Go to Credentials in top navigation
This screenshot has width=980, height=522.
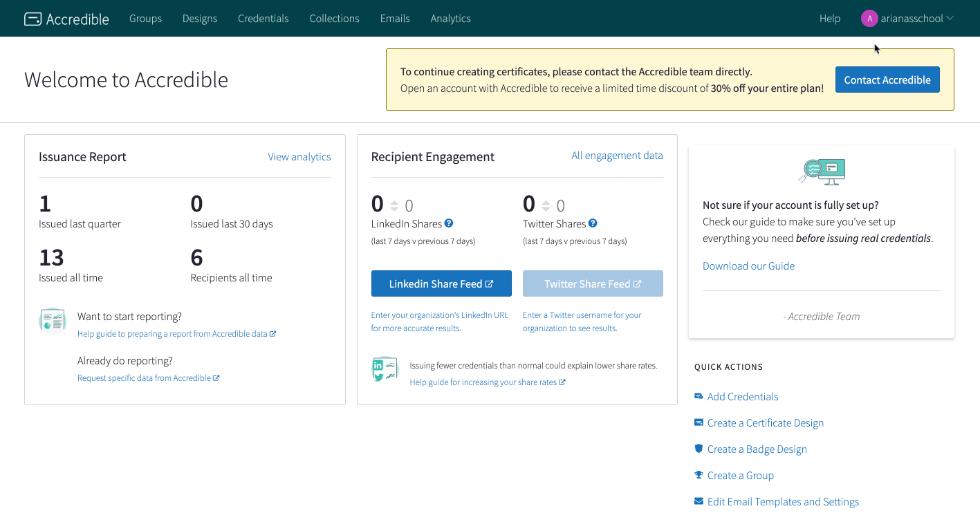(264, 19)
